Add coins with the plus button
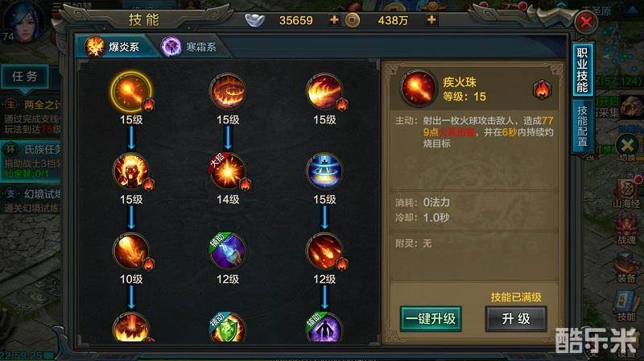This screenshot has width=644, height=361. pyautogui.click(x=431, y=19)
